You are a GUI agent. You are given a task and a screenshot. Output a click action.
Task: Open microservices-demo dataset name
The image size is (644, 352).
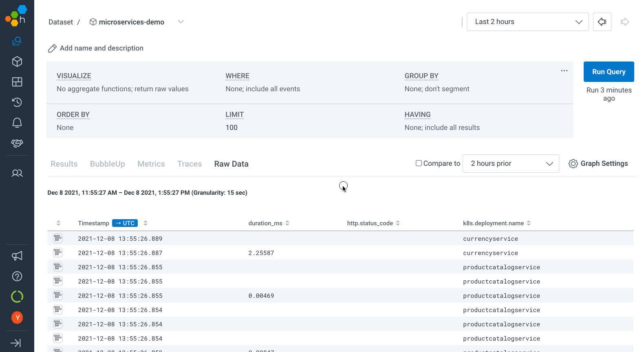click(132, 22)
